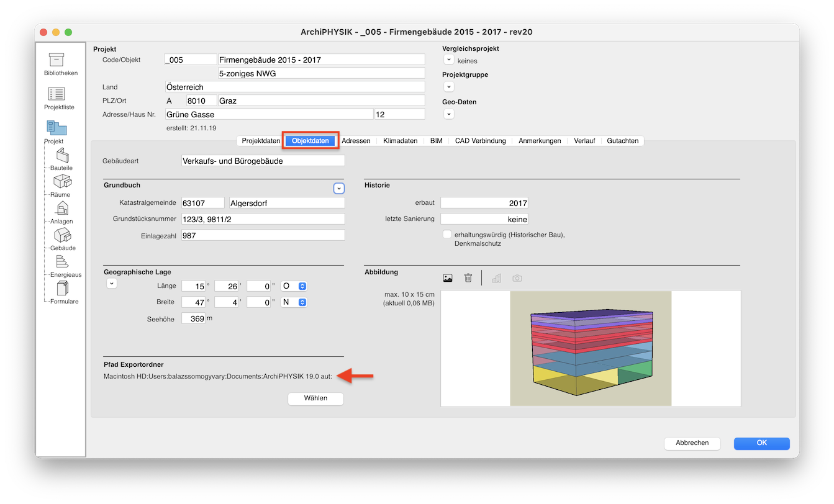Viewport: 834px width, 504px height.
Task: Click the Grundstücksnummer input field
Action: point(263,219)
